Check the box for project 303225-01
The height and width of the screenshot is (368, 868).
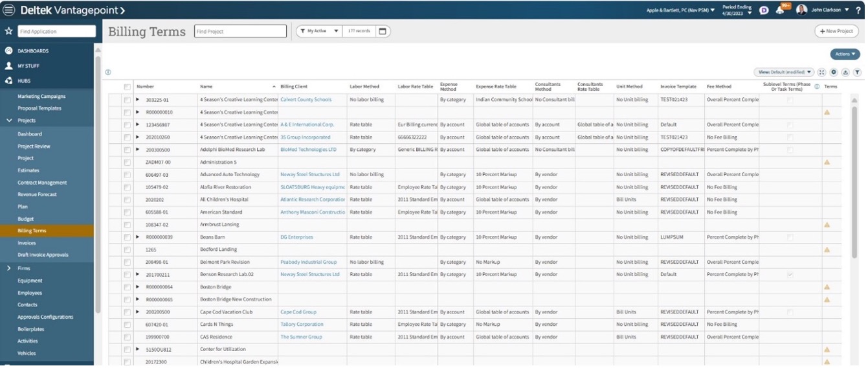[128, 100]
